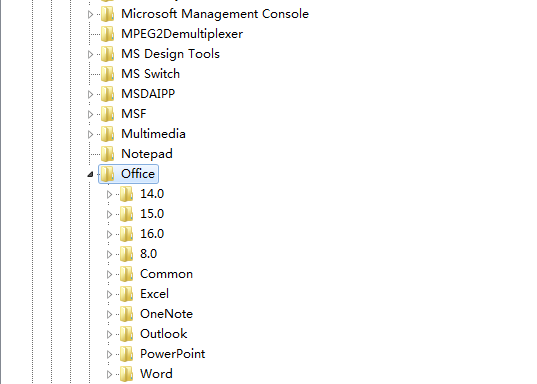Select the Outlook key label

coord(164,334)
